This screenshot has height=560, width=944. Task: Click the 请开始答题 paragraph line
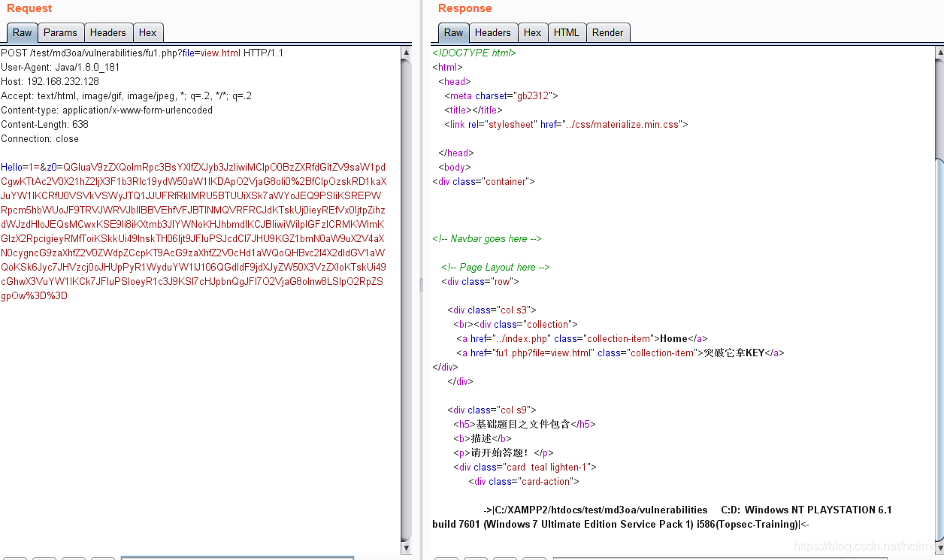[x=504, y=453]
